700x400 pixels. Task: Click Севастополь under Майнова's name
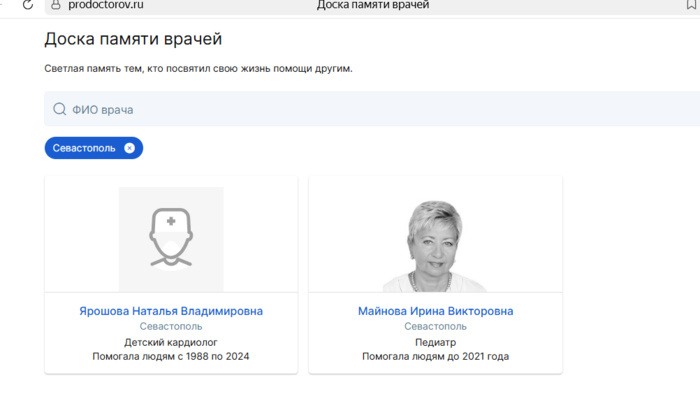tap(436, 326)
